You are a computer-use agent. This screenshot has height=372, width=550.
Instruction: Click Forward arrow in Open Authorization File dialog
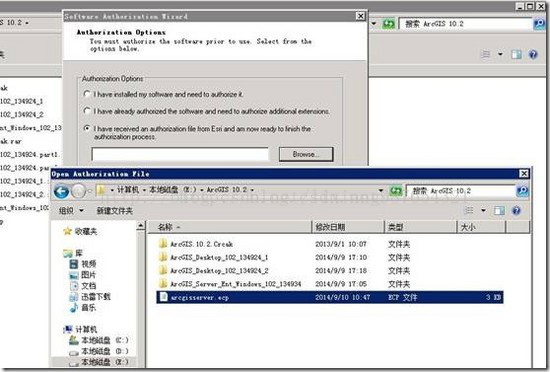pyautogui.click(x=79, y=191)
